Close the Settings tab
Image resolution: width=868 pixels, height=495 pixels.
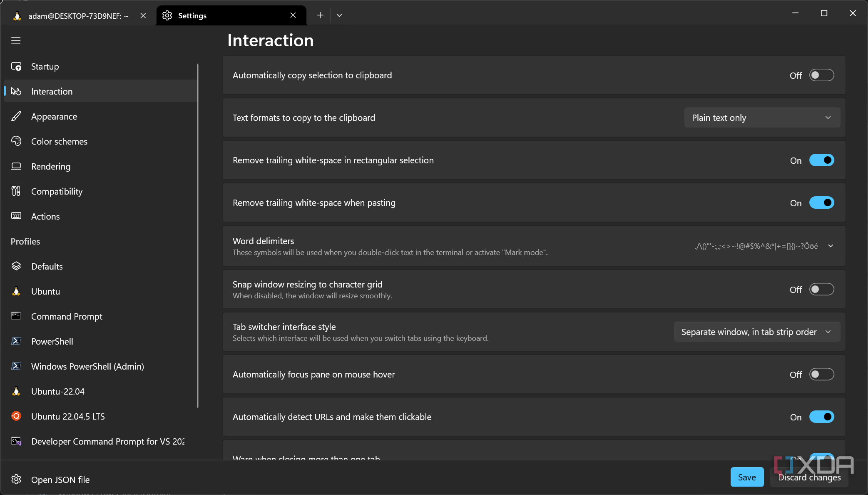click(x=293, y=15)
